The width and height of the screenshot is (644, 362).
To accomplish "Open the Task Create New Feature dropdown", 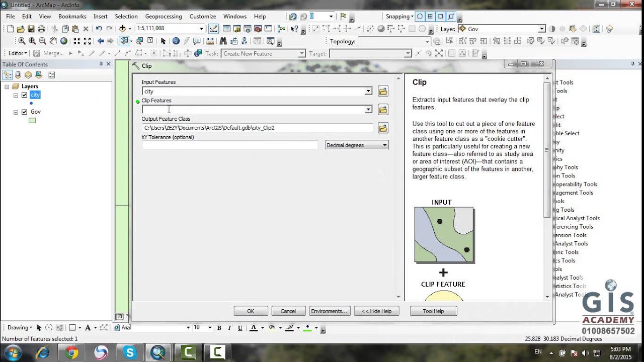I will 302,53.
